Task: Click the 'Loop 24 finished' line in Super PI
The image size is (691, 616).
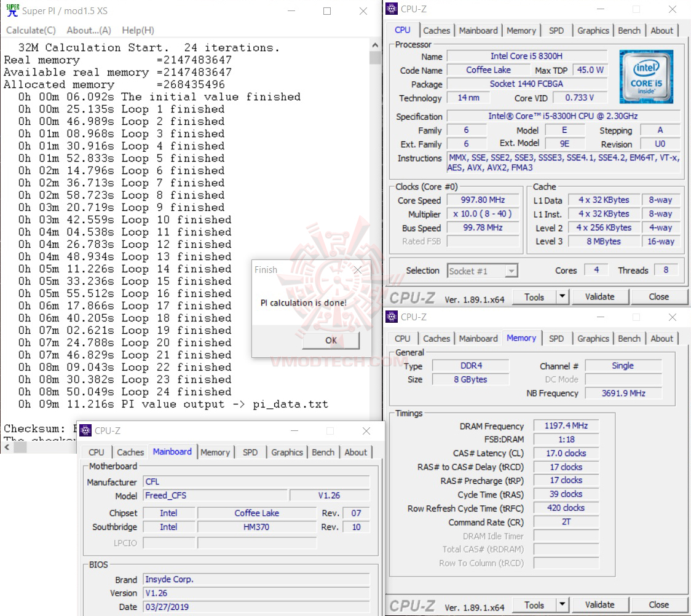Action: [125, 392]
